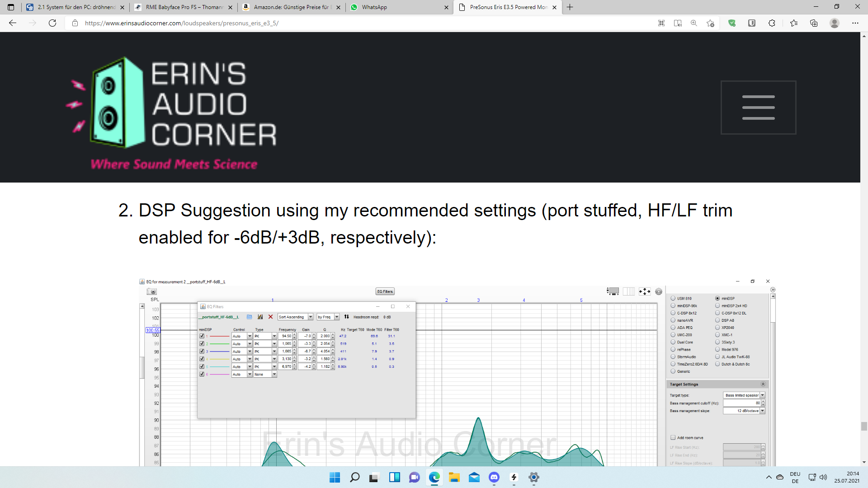Select the USM 810 radio button
868x488 pixels.
(673, 298)
